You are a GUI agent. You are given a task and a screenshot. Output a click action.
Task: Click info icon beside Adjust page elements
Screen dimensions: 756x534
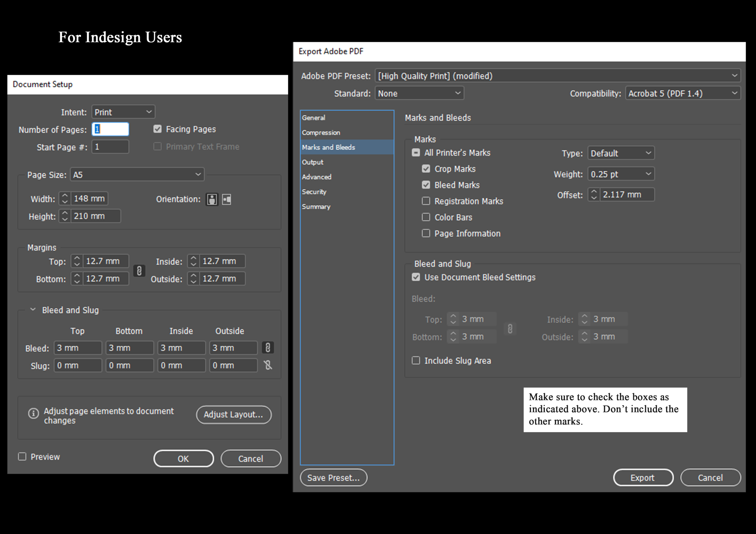[33, 413]
